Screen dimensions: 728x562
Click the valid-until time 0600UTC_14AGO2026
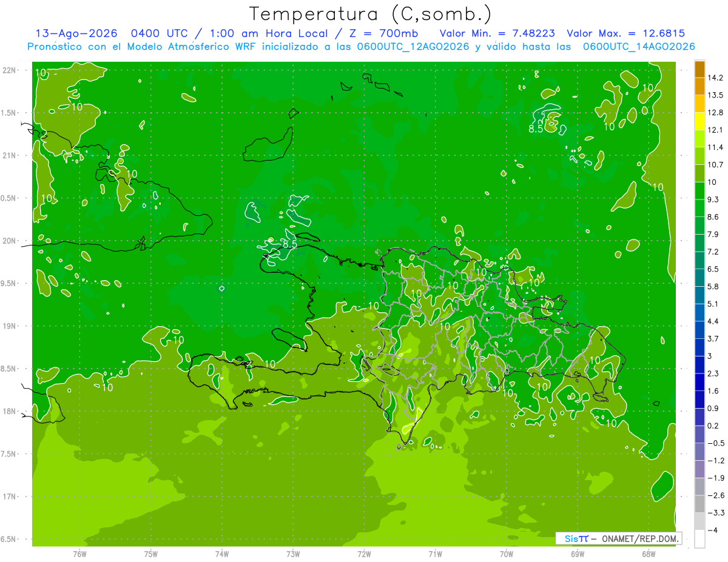coord(638,46)
